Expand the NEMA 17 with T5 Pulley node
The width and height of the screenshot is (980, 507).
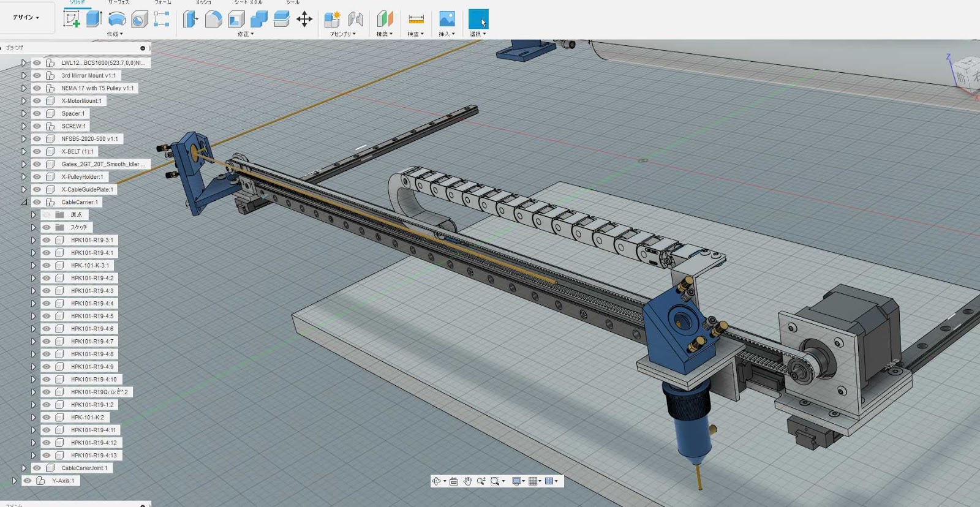point(24,88)
